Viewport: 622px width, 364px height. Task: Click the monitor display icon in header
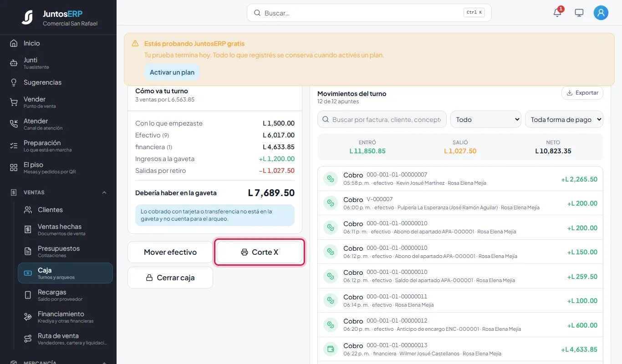click(x=579, y=13)
